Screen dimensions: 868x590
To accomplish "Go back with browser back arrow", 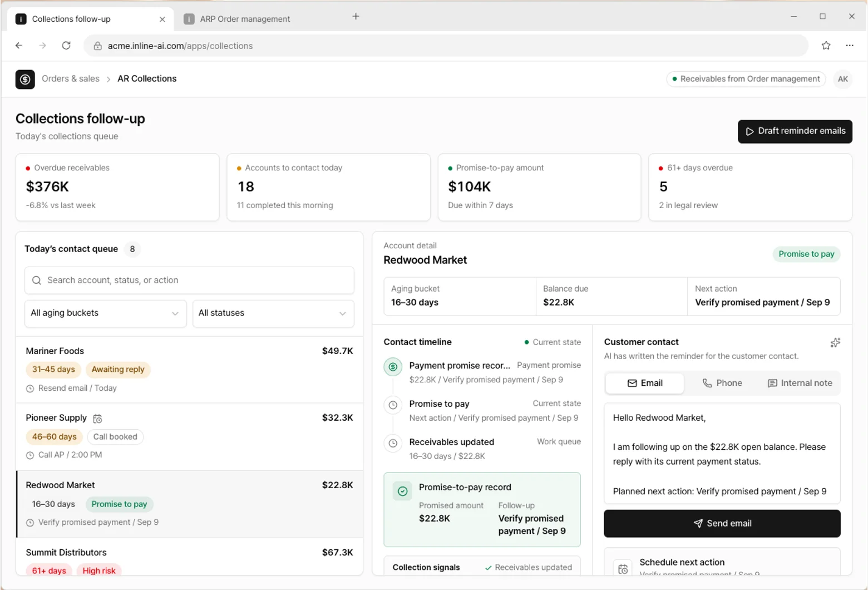I will [19, 46].
